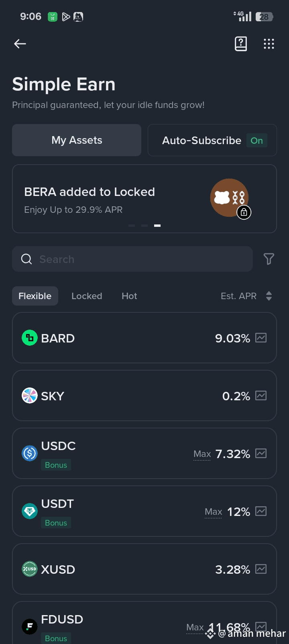Show Max APR details for USDT
Image resolution: width=289 pixels, height=644 pixels.
[x=213, y=512]
